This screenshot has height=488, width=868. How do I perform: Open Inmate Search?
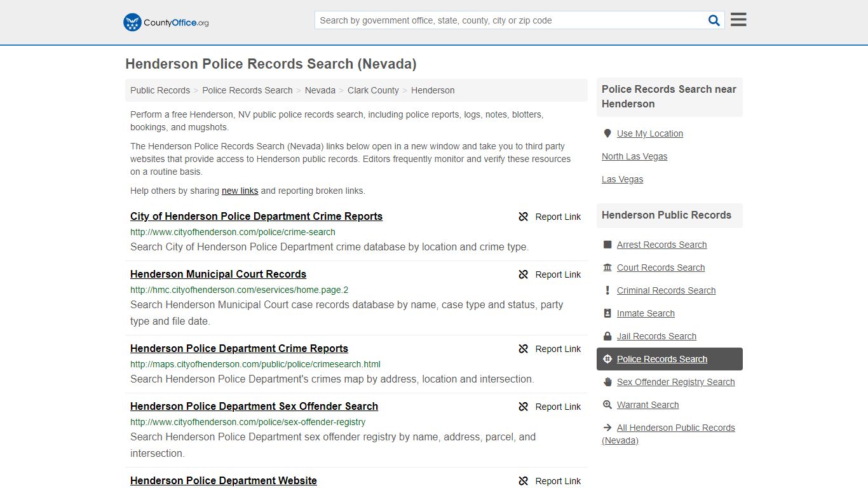(x=646, y=313)
